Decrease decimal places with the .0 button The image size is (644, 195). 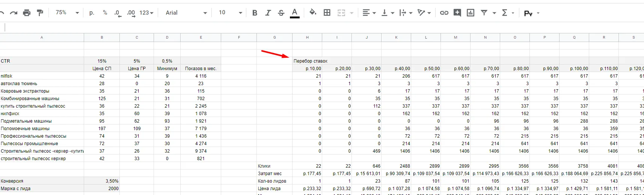point(118,13)
